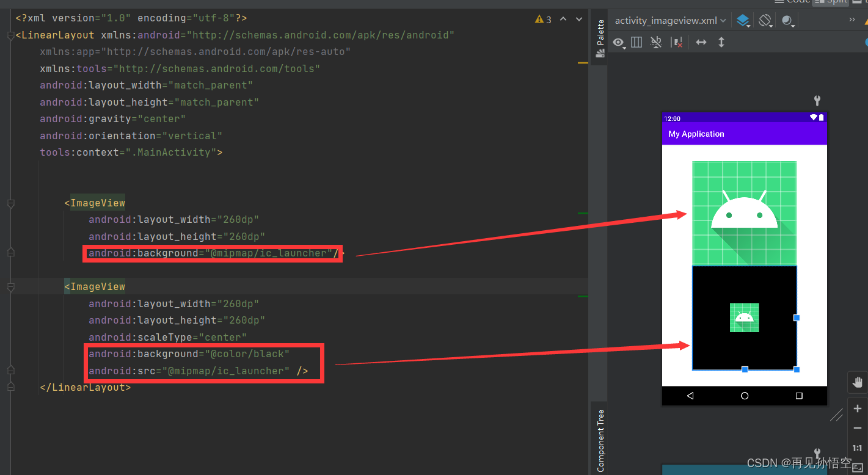Open the View Options eye icon menu
Image resolution: width=868 pixels, height=475 pixels.
click(618, 42)
